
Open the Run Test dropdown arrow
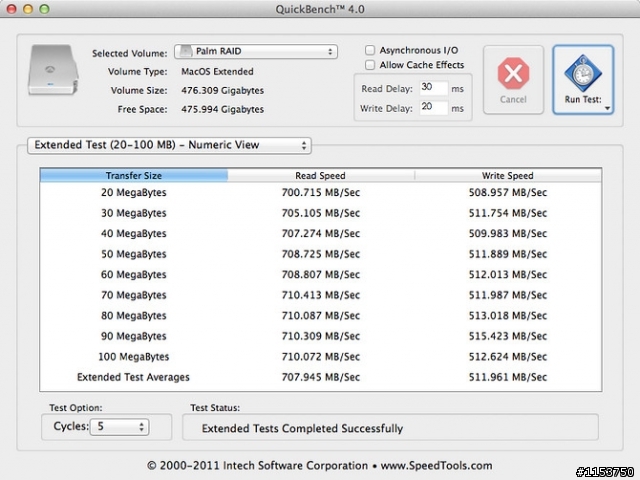click(607, 108)
